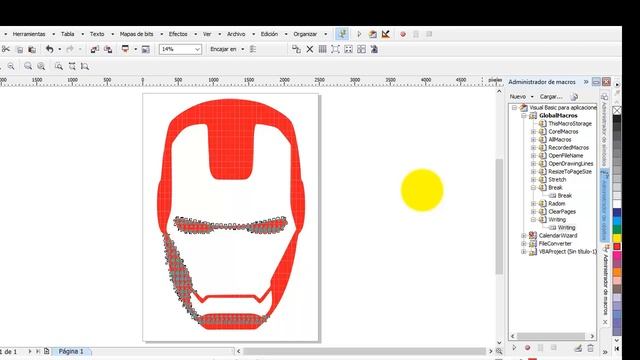640x360 pixels.
Task: Click the VSTA editor icon
Action: pos(385,34)
